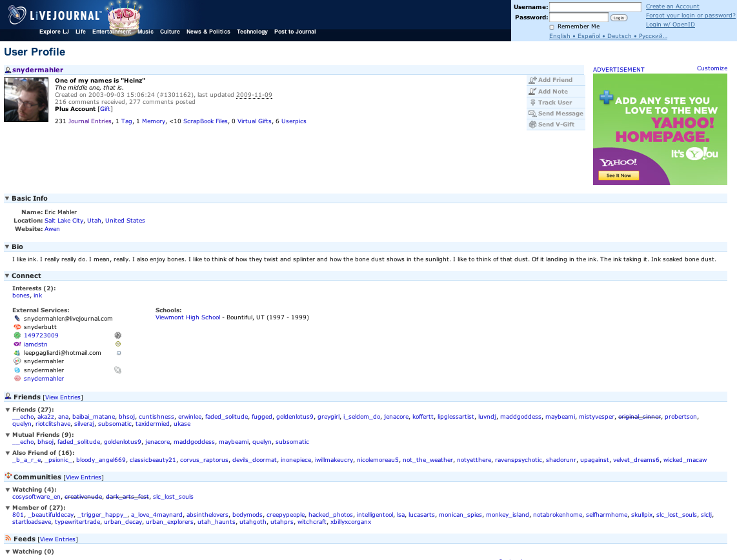Click the Feeds RSS icon
The width and height of the screenshot is (737, 560).
[8, 539]
